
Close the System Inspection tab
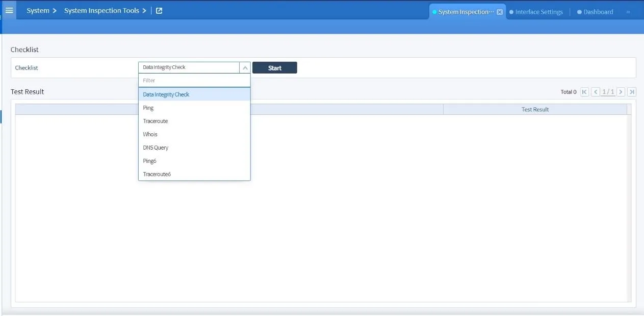pyautogui.click(x=499, y=11)
